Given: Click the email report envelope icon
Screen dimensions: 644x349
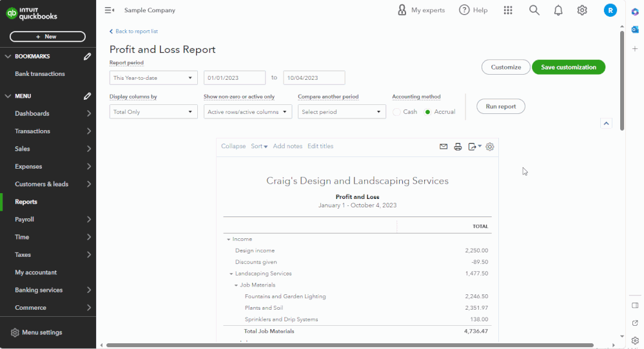Looking at the screenshot, I should [444, 147].
